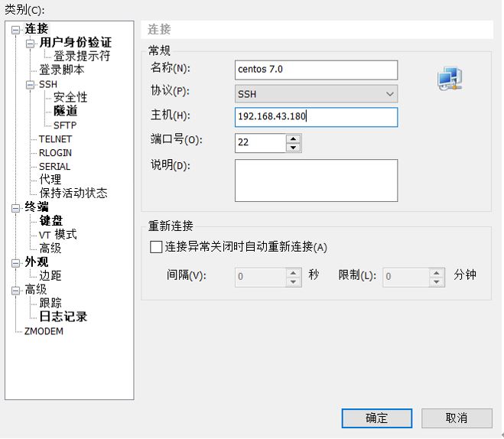This screenshot has height=439, width=504.
Task: Click the 名称 field containing centos 7.0
Action: [316, 70]
